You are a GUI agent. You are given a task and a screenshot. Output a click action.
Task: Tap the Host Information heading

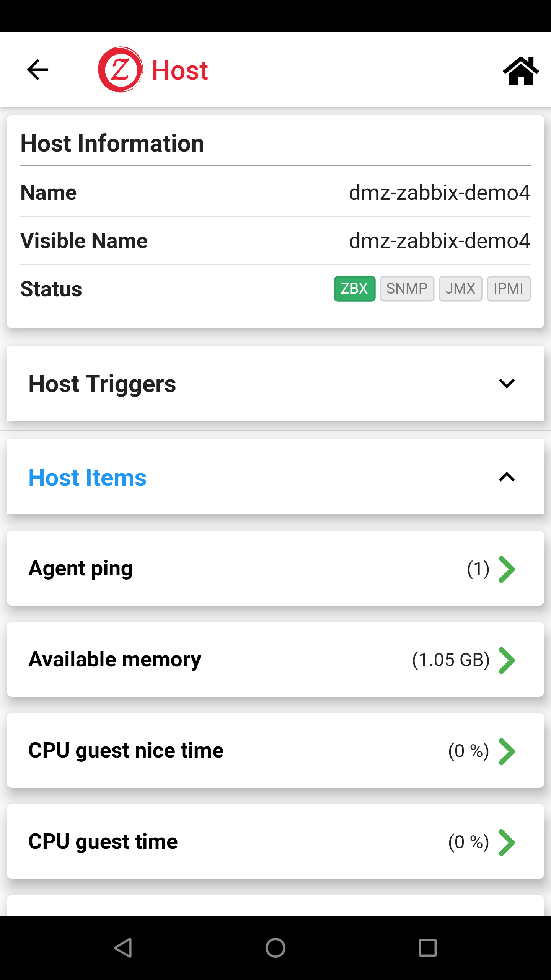click(x=112, y=143)
